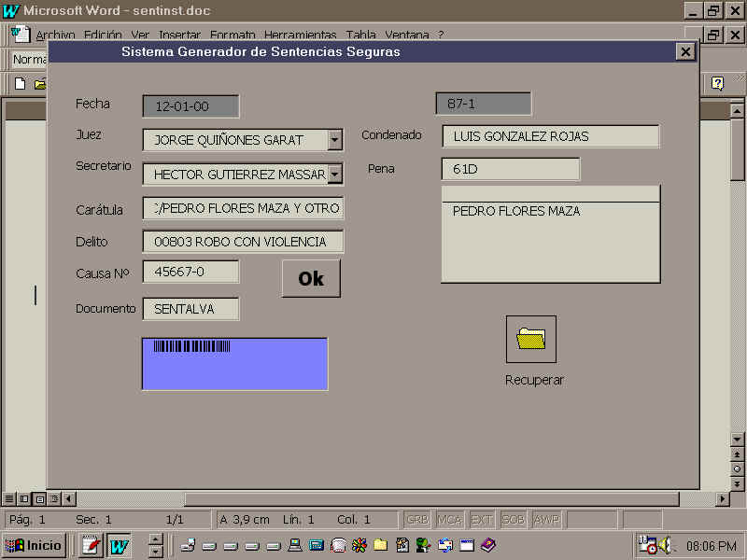Image resolution: width=747 pixels, height=560 pixels.
Task: Expand the Juez dropdown list
Action: point(335,140)
